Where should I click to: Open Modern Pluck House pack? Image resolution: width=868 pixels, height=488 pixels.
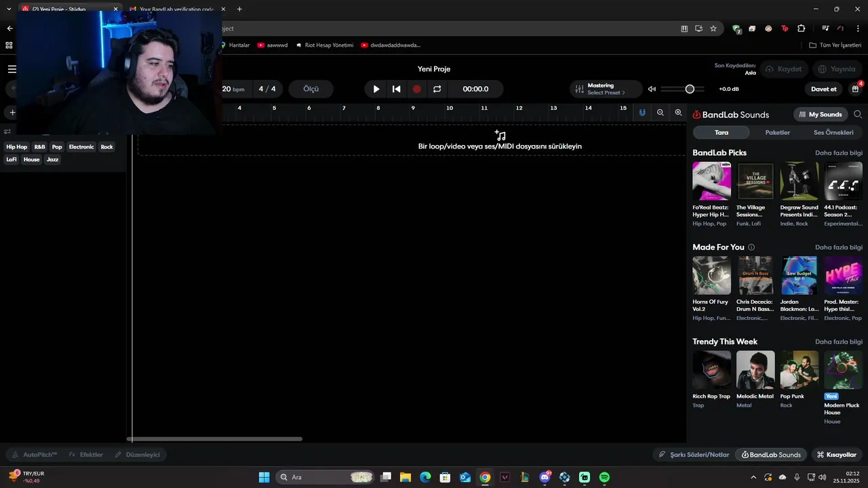pos(844,369)
